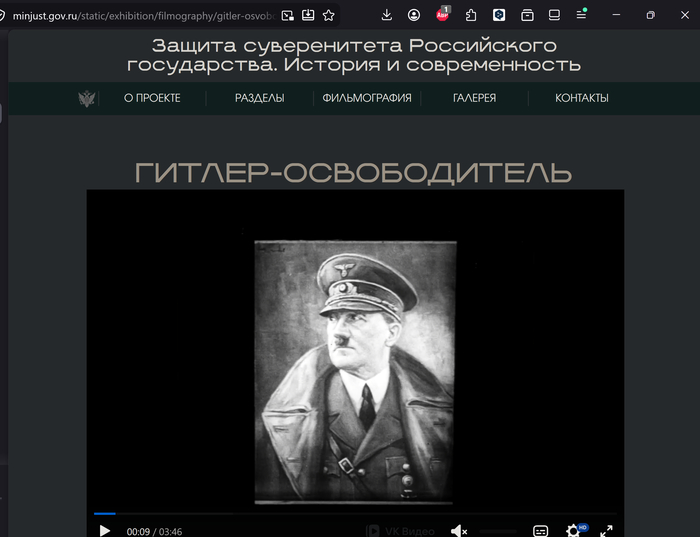Focus the minjust.gov.ru address bar

click(x=143, y=16)
